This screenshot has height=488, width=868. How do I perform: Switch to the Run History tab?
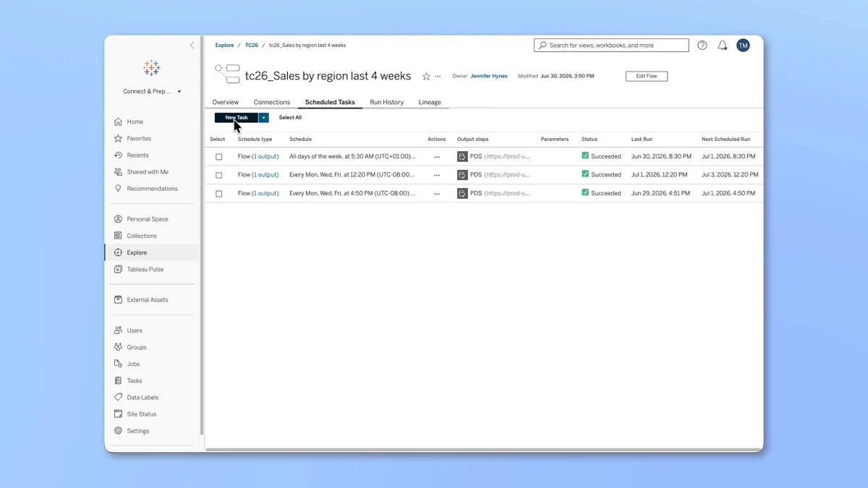click(x=387, y=102)
